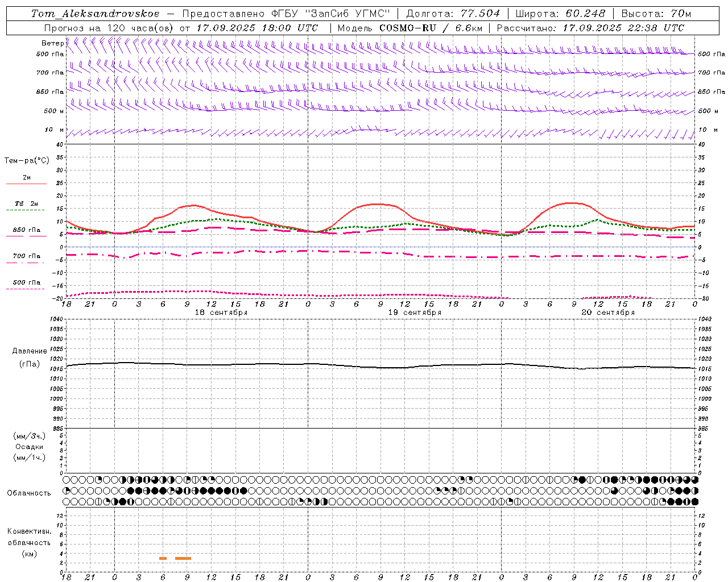
Task: Click the Долгота: 77.504 header field
Action: coord(453,14)
